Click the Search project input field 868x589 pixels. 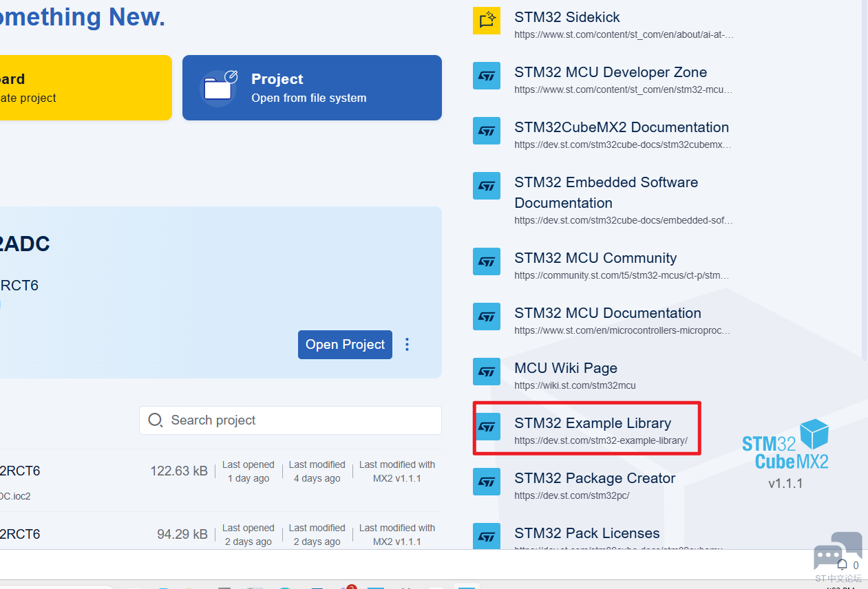[290, 420]
